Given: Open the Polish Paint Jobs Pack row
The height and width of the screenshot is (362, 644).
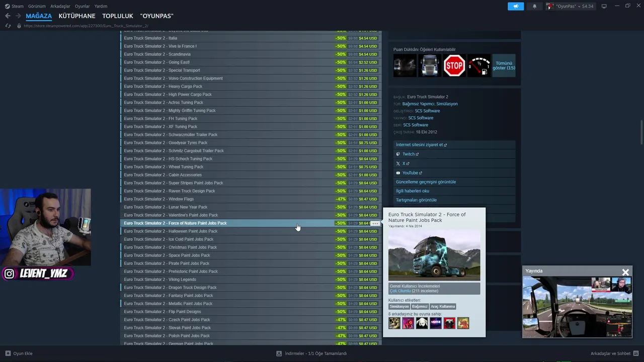Looking at the screenshot, I should [251, 336].
